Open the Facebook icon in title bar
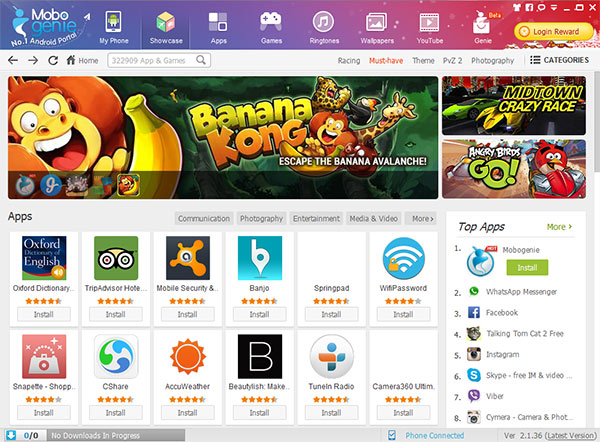600x442 pixels. [x=529, y=7]
